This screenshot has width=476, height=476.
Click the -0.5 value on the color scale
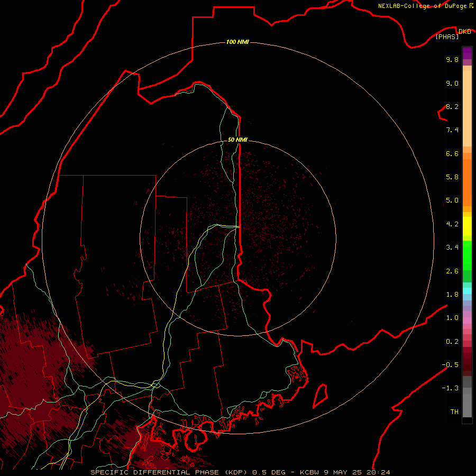(x=450, y=365)
